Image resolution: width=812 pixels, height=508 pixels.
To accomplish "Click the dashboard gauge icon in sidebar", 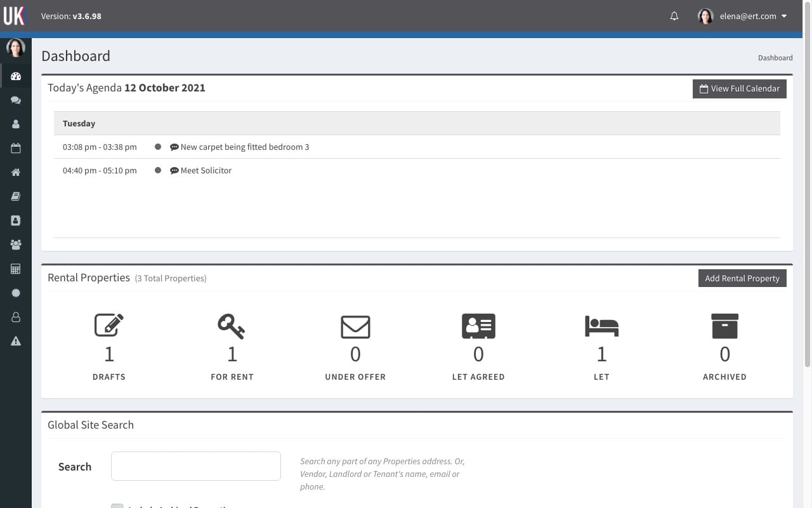I will click(16, 76).
